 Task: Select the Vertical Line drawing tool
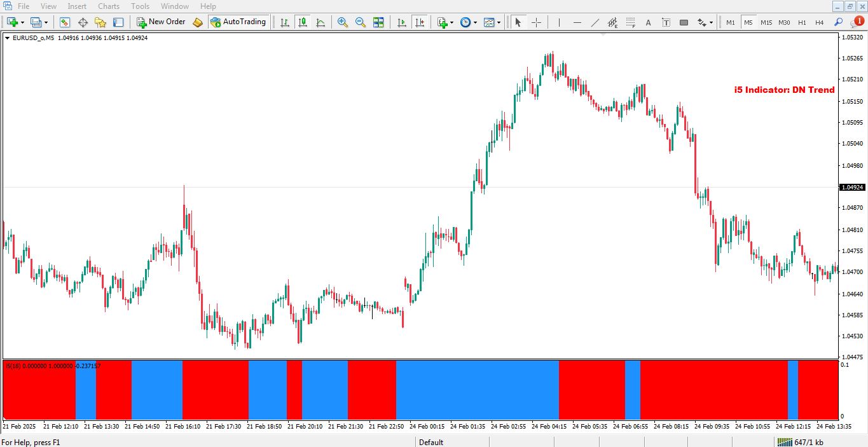(x=559, y=22)
